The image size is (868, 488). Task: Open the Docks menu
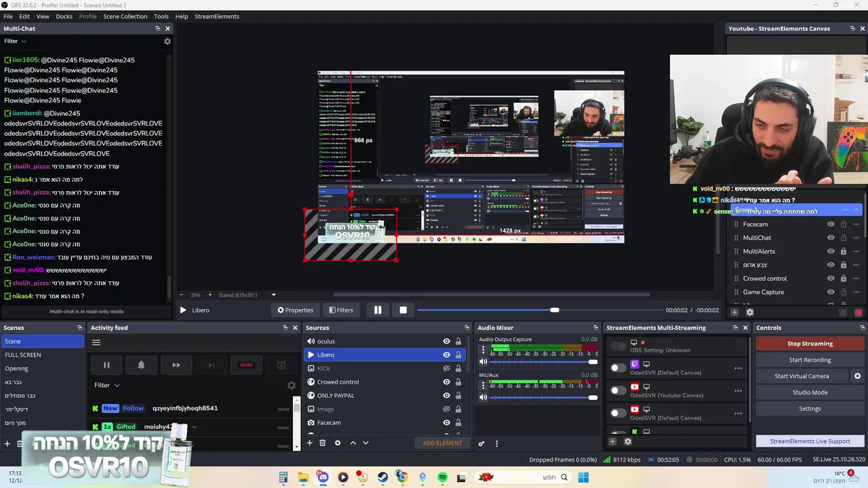tap(64, 16)
